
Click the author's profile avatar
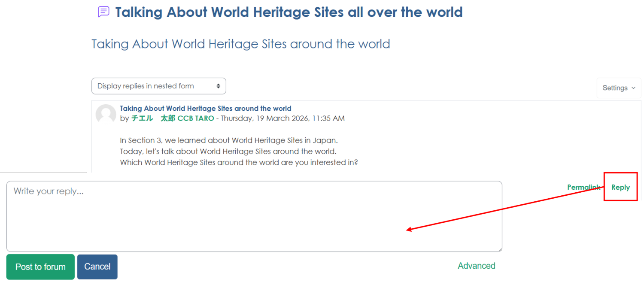pyautogui.click(x=106, y=114)
